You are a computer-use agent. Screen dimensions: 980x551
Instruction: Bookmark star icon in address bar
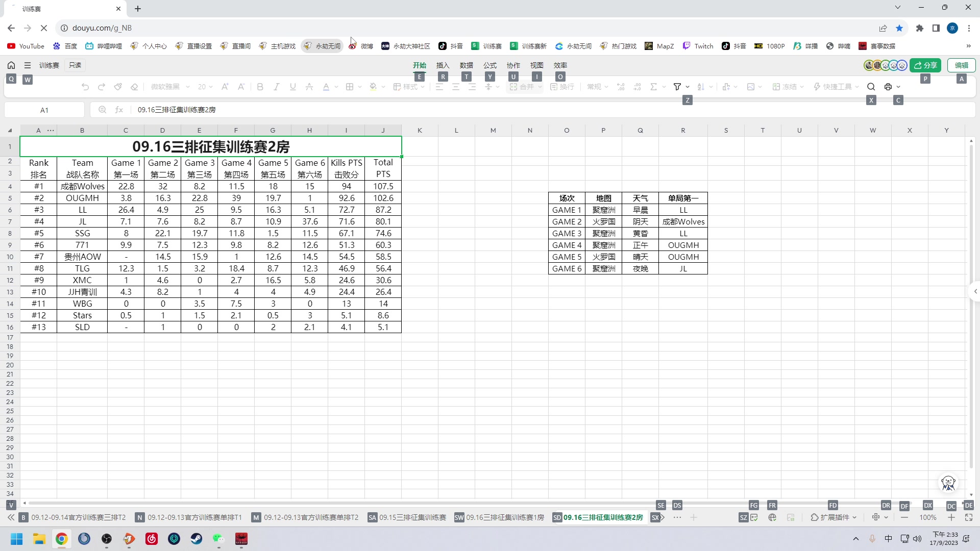click(x=899, y=28)
